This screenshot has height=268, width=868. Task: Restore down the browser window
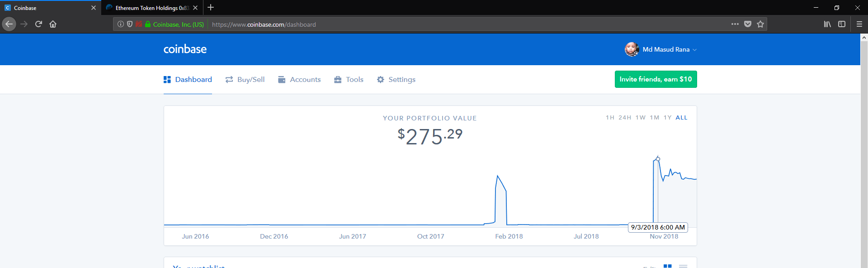click(x=837, y=7)
